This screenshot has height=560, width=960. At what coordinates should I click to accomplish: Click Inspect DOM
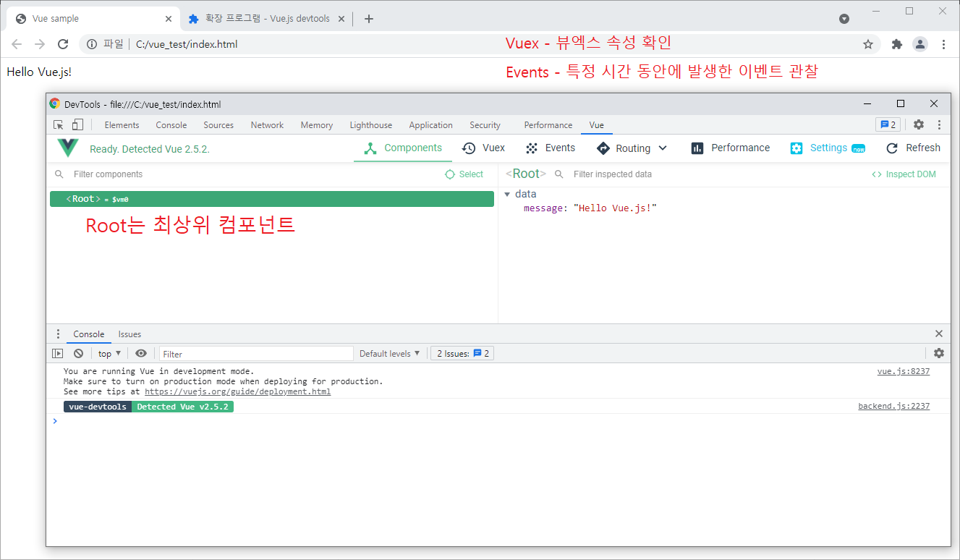904,174
